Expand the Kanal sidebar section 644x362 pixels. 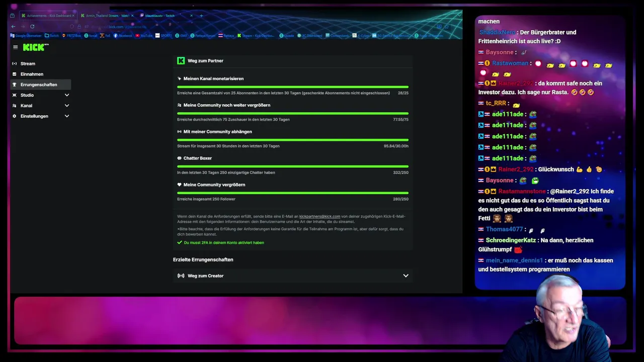[67, 106]
